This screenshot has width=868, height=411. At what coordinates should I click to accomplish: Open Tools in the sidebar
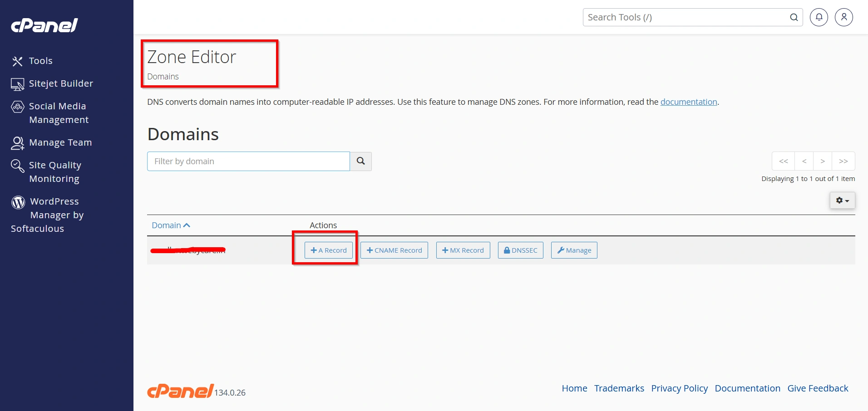(x=32, y=61)
